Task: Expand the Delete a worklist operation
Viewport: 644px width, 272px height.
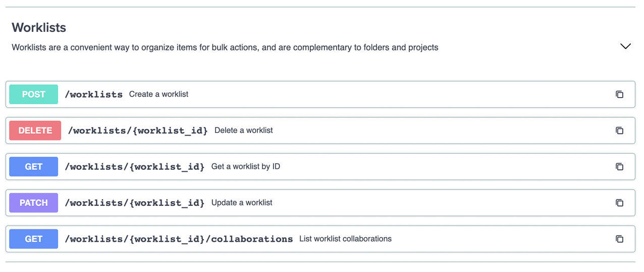Action: pyautogui.click(x=320, y=130)
